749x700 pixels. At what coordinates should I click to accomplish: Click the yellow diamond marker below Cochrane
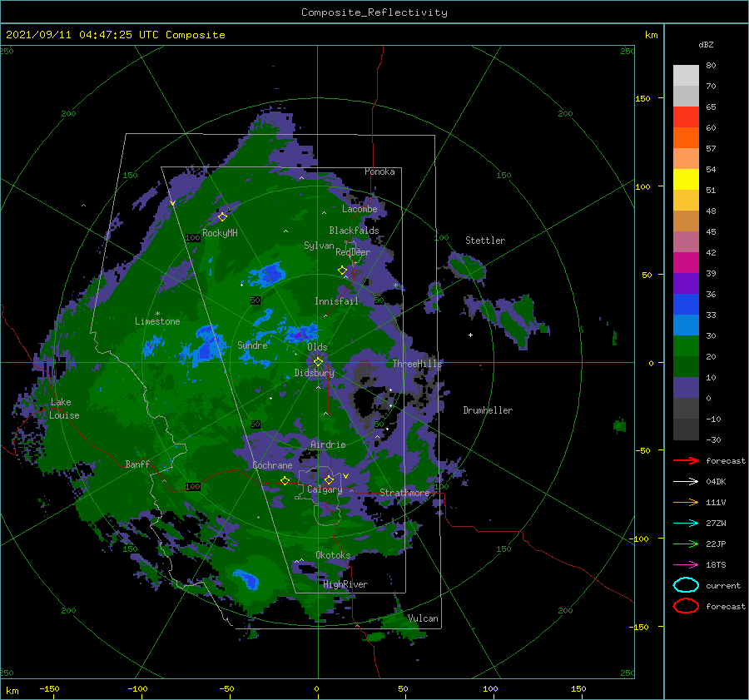click(285, 481)
